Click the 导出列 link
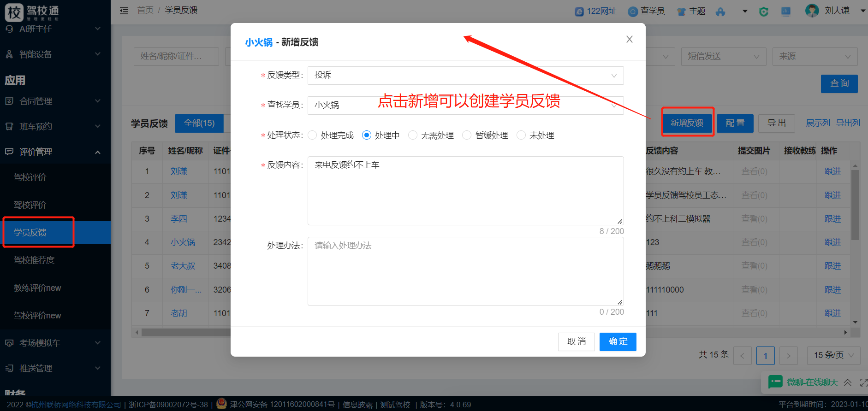Screen dimensions: 868x411 pyautogui.click(x=848, y=123)
